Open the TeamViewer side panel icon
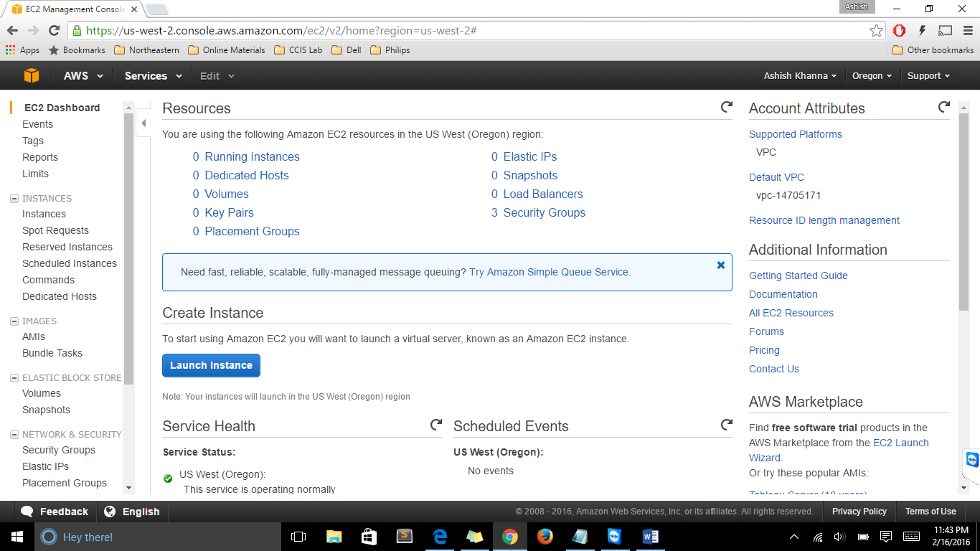The image size is (980, 551). pos(971,459)
